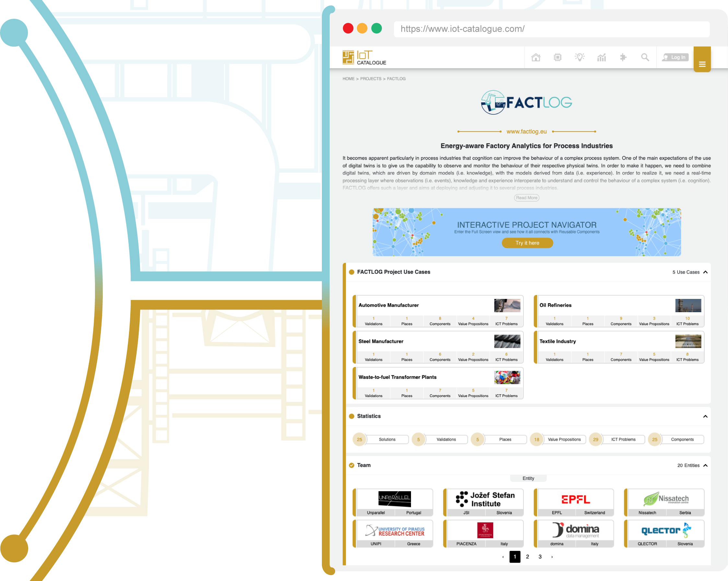
Task: Click the Read More button
Action: point(526,198)
